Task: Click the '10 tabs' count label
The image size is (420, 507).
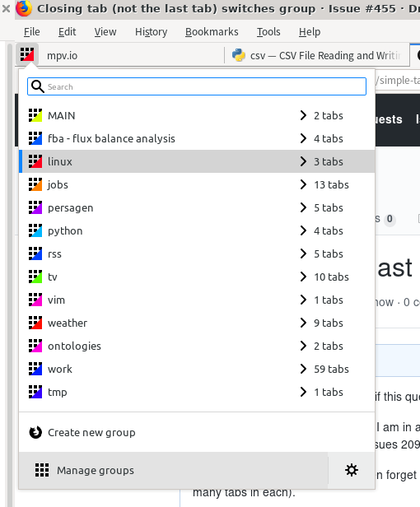Action: (331, 277)
